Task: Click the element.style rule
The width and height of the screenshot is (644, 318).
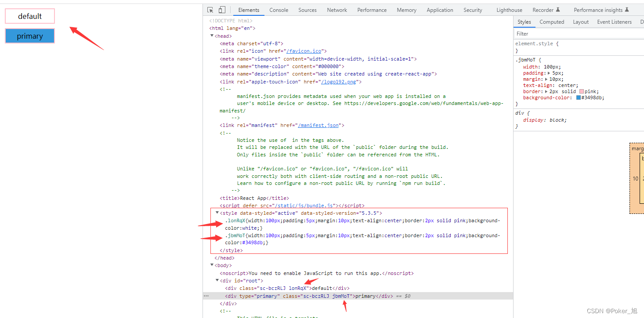Action: click(x=537, y=43)
